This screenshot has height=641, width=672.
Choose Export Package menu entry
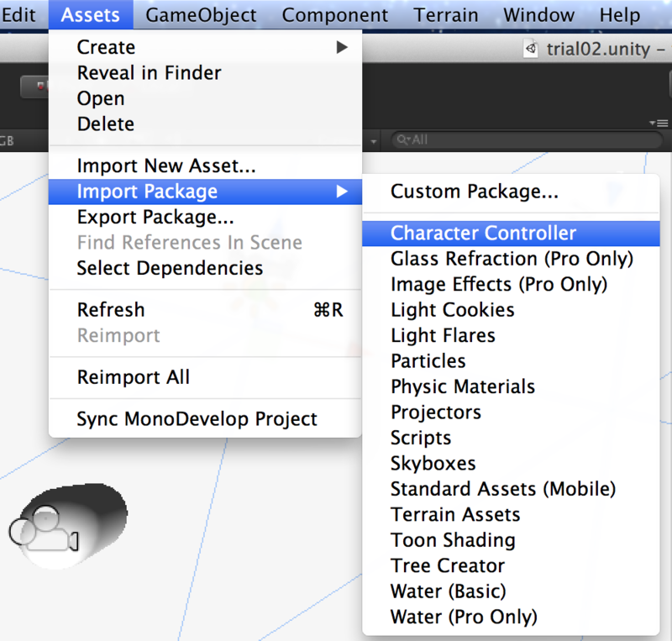point(155,218)
